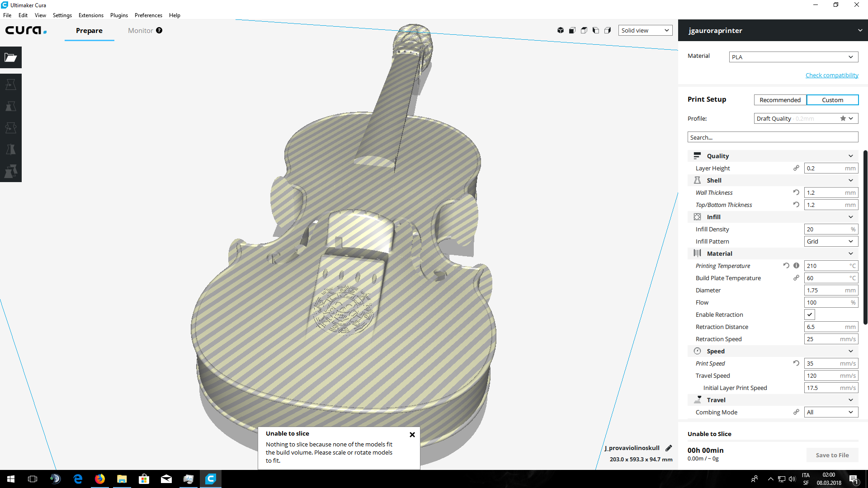The width and height of the screenshot is (868, 488).
Task: Collapse the Shell settings section
Action: point(773,180)
